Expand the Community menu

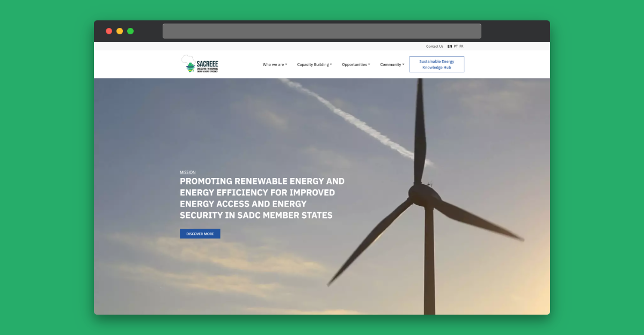392,64
